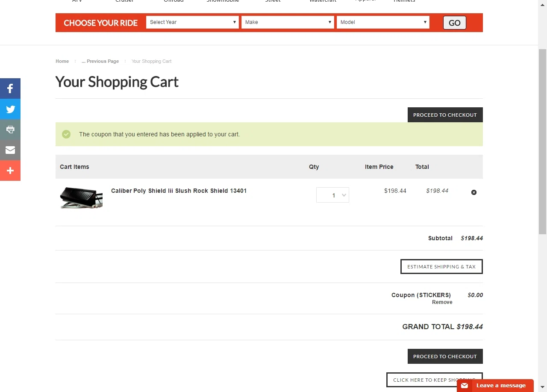Change the quantity dropdown for Caliber Poly Shield

point(332,195)
